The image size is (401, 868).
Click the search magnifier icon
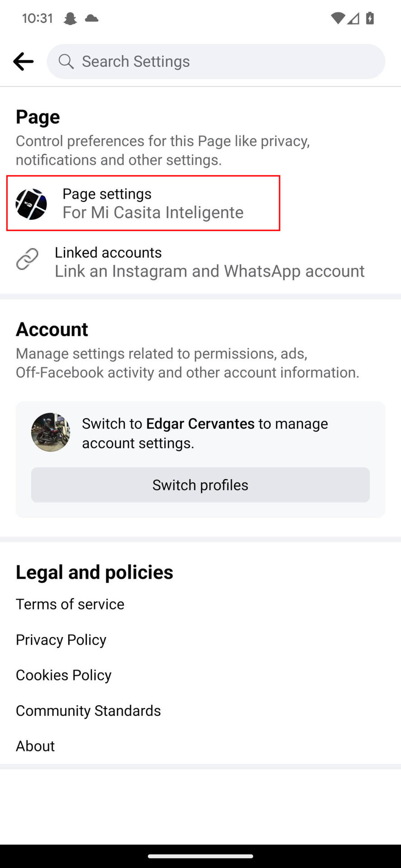(x=66, y=61)
